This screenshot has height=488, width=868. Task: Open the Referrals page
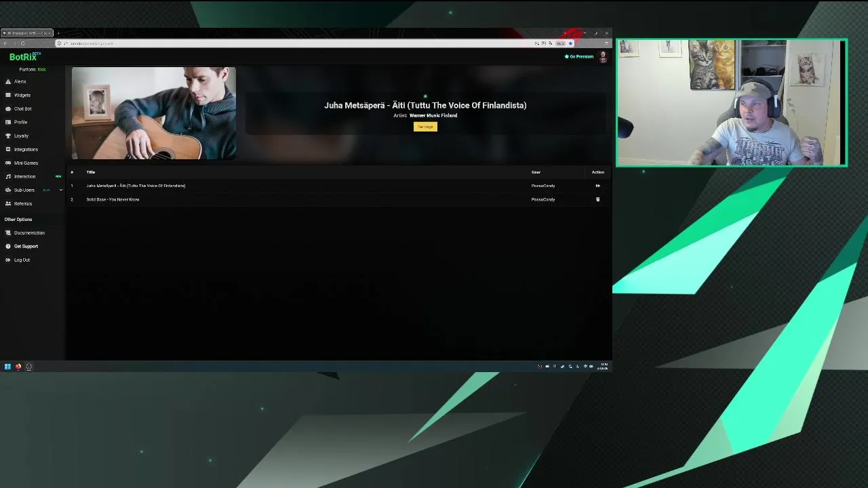tap(23, 203)
